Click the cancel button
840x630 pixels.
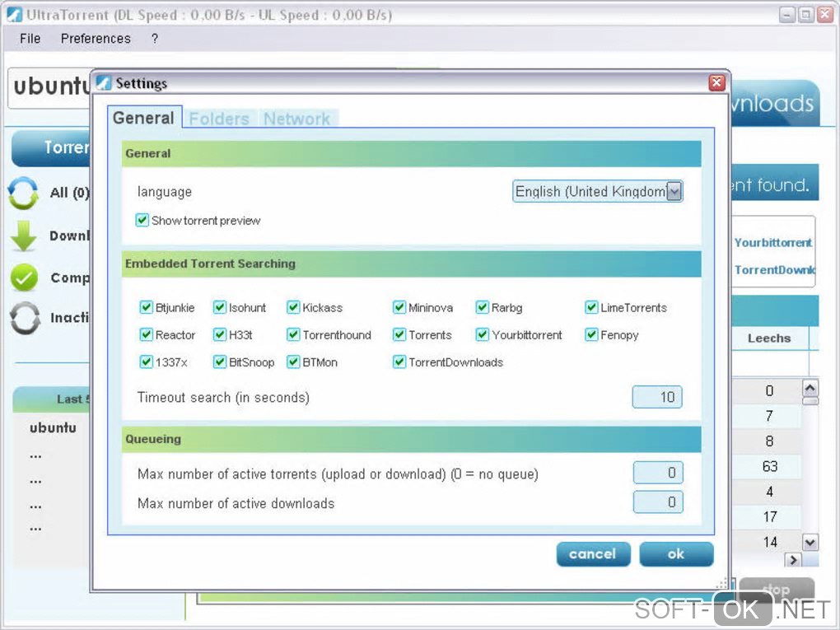593,554
